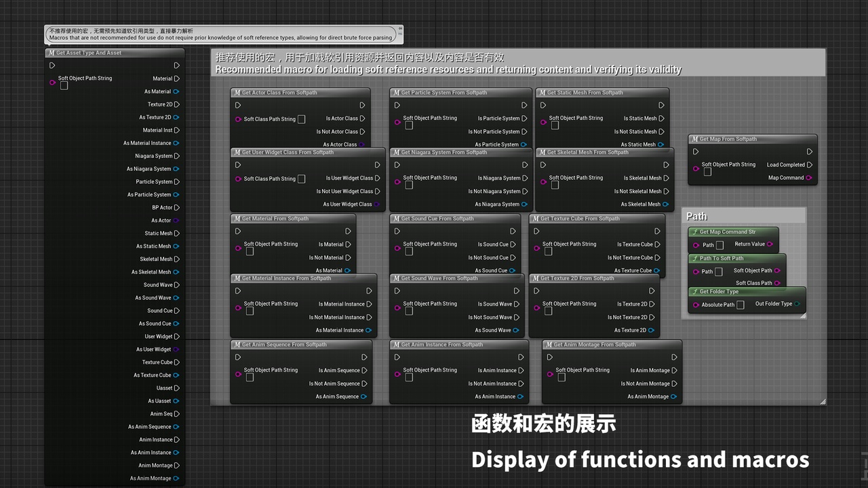Click the Soft Object Path String box on Get Map From Softpath
868x488 pixels.
click(x=707, y=172)
